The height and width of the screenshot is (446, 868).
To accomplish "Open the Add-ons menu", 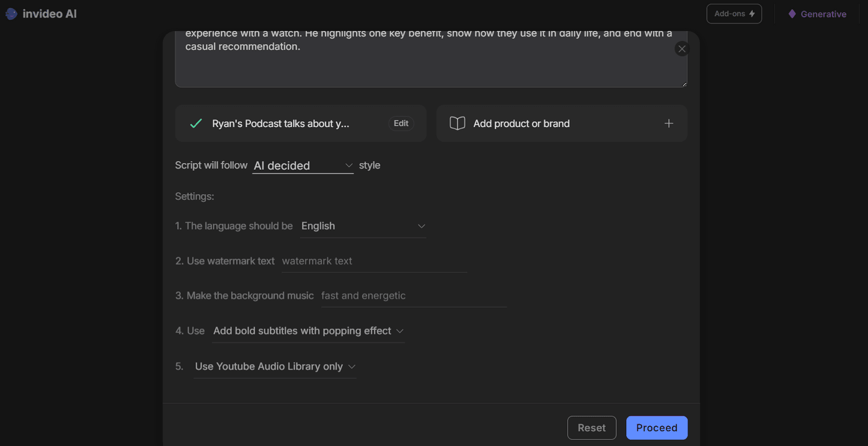I will click(734, 13).
